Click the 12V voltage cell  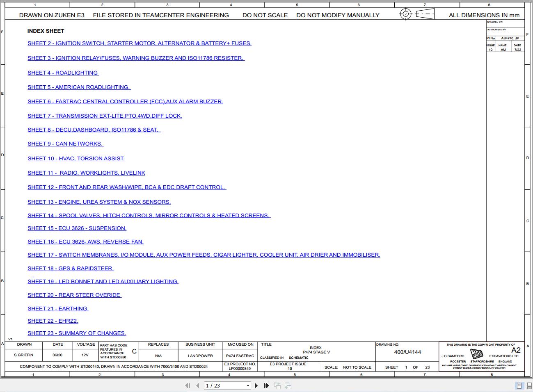tap(85, 355)
